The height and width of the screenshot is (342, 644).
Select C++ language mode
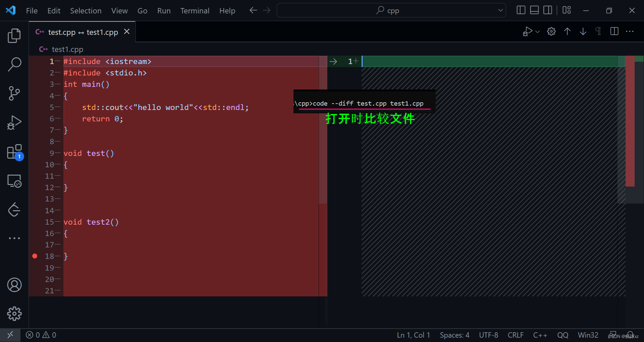540,335
